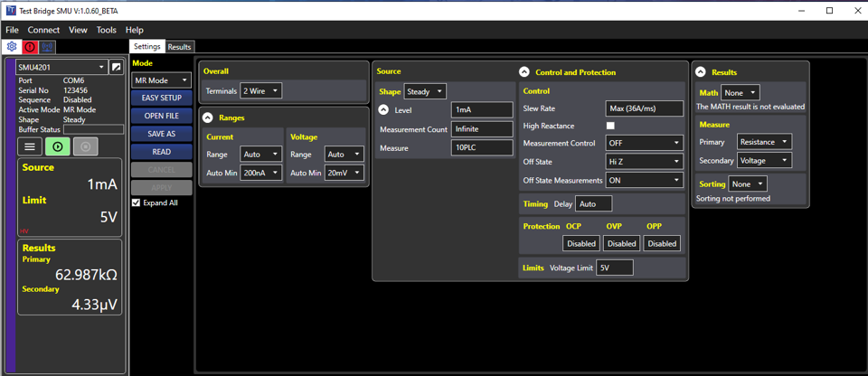Click the secondary result 4.33µV
868x376 pixels.
(x=94, y=305)
